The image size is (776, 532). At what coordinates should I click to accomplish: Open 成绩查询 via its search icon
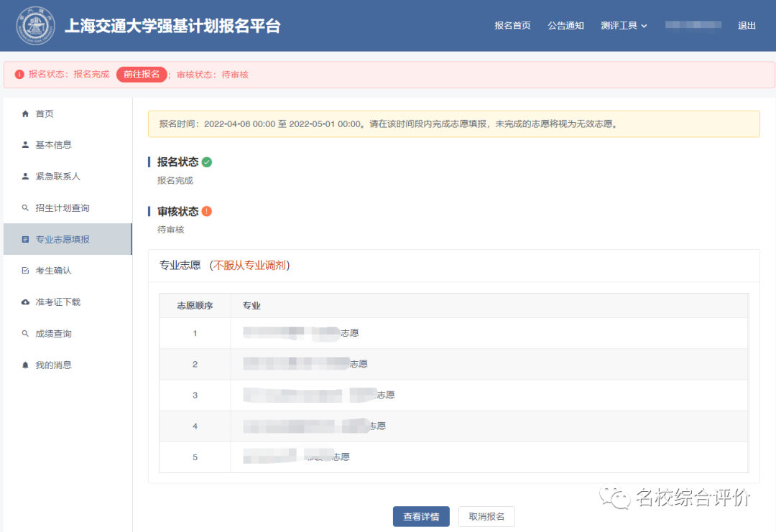pos(26,333)
